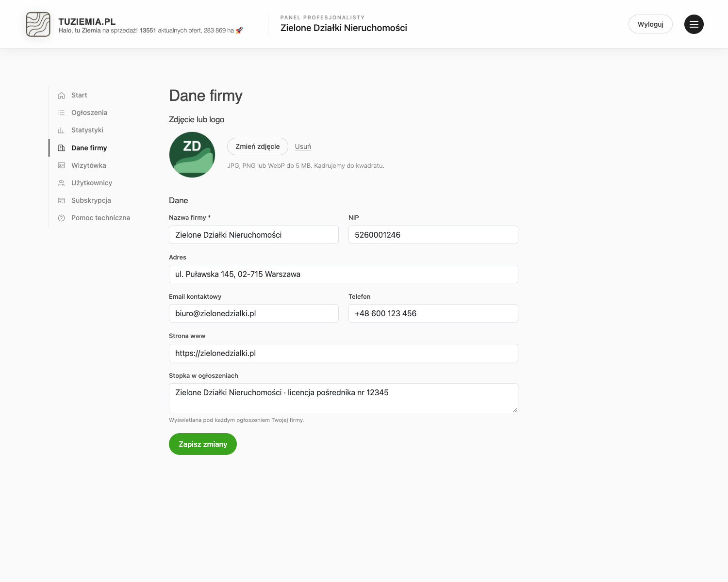Click into the Email kontaktowy field
Screen dimensions: 728x582
[x=254, y=313]
